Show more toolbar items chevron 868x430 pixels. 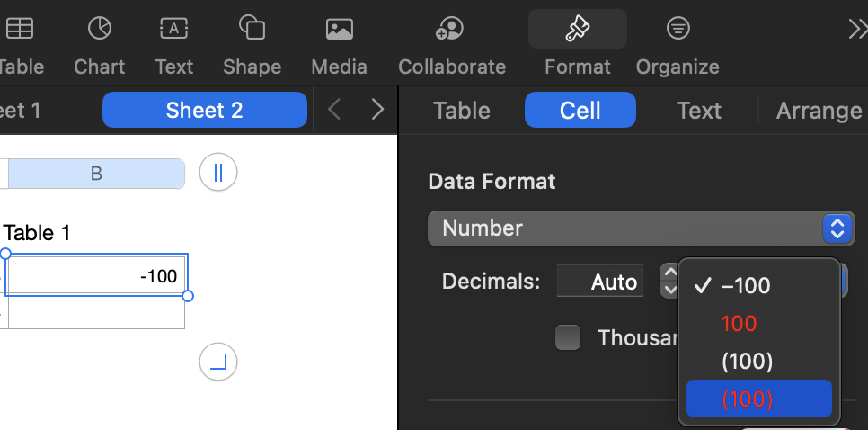tap(857, 30)
